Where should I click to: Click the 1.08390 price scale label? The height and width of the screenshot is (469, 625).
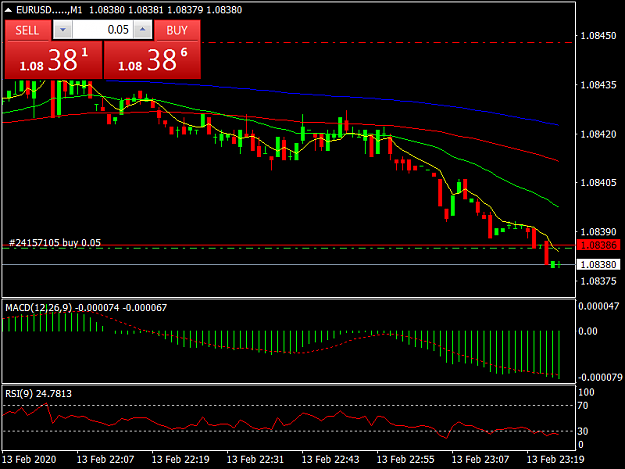598,232
